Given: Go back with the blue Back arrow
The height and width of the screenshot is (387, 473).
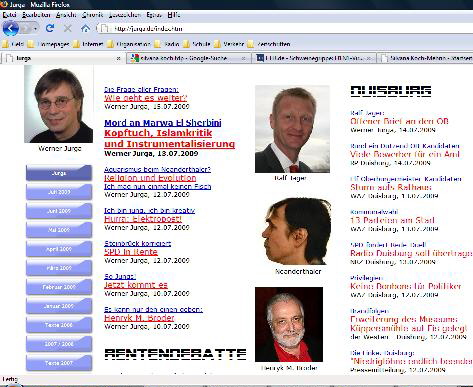Looking at the screenshot, I should 11,28.
